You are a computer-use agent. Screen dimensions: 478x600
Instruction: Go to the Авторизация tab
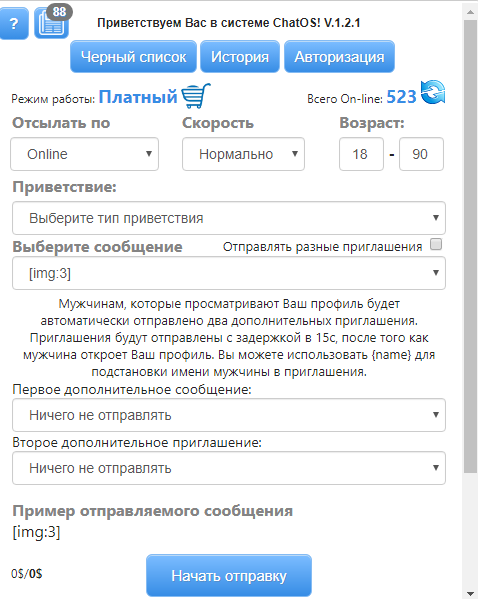click(339, 57)
